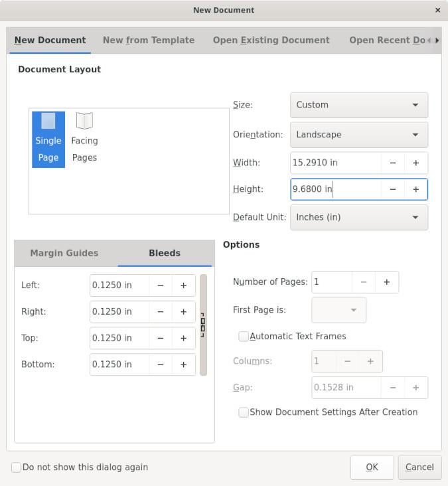This screenshot has width=448, height=486.
Task: Decrease Left bleed with minus button
Action: pyautogui.click(x=161, y=285)
